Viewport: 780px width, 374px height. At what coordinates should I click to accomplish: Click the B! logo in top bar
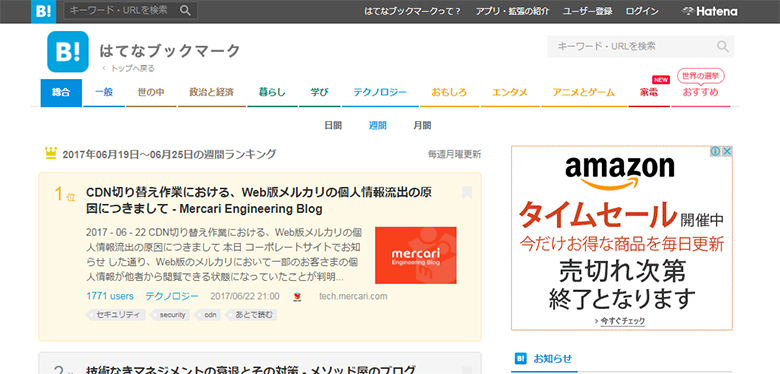pyautogui.click(x=44, y=11)
